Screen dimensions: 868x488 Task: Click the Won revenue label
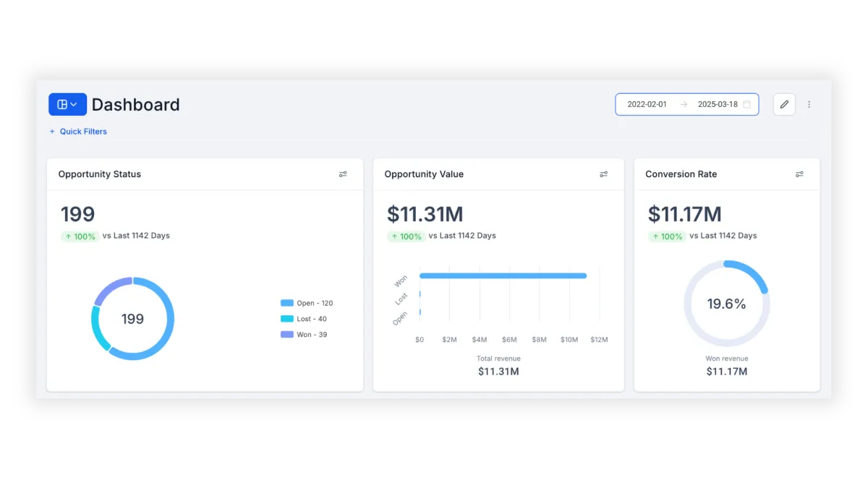tap(727, 359)
